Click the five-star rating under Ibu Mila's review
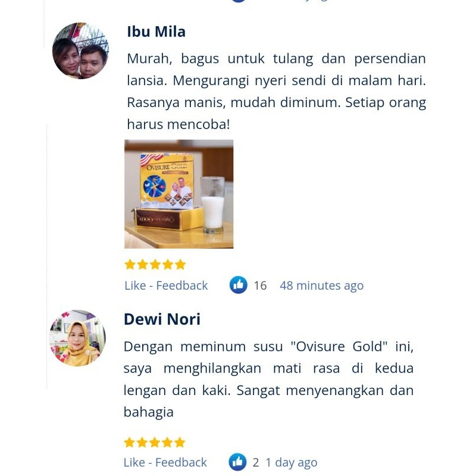The image size is (476, 476). click(155, 264)
